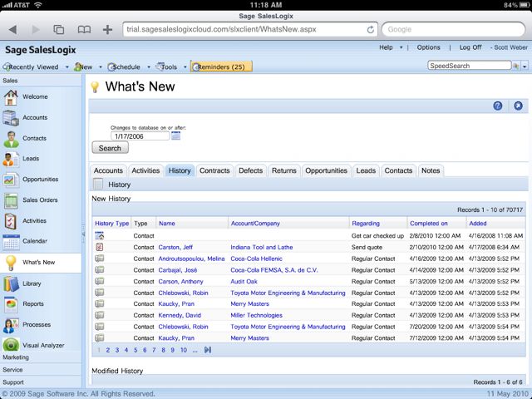This screenshot has height=399, width=532.
Task: Switch to the Contracts tab
Action: click(x=214, y=170)
